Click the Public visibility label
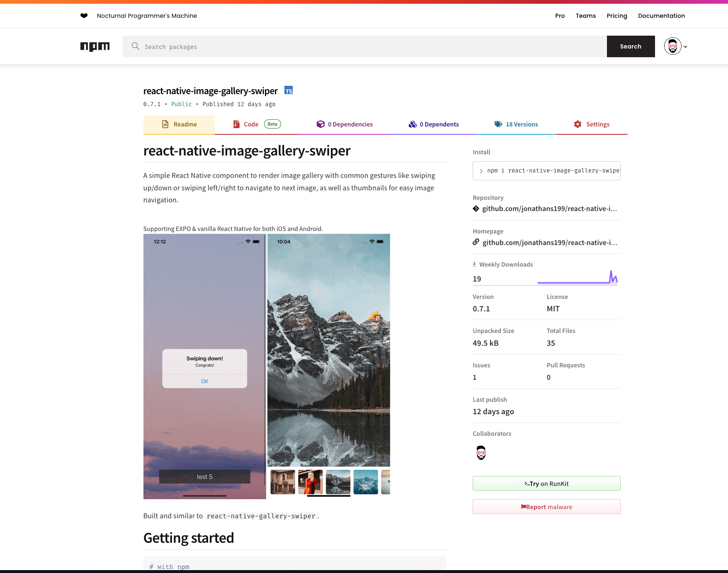The image size is (728, 573). pyautogui.click(x=182, y=104)
